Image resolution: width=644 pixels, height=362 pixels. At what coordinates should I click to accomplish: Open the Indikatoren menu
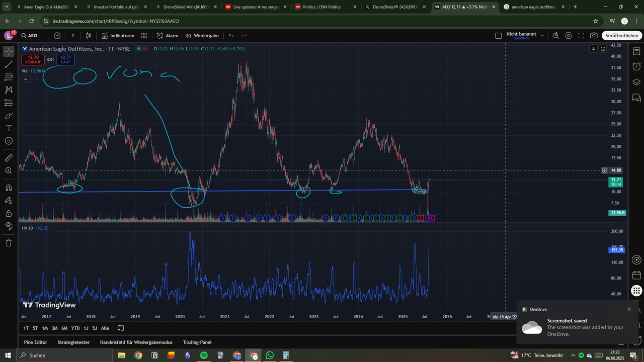tap(118, 36)
